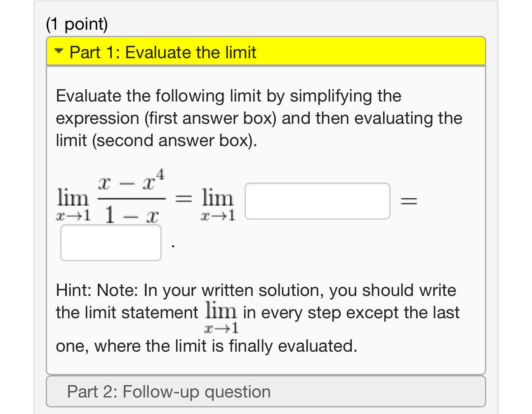This screenshot has height=414, width=532.
Task: Collapse Part 1 using the disclosure triangle
Action: [x=59, y=51]
